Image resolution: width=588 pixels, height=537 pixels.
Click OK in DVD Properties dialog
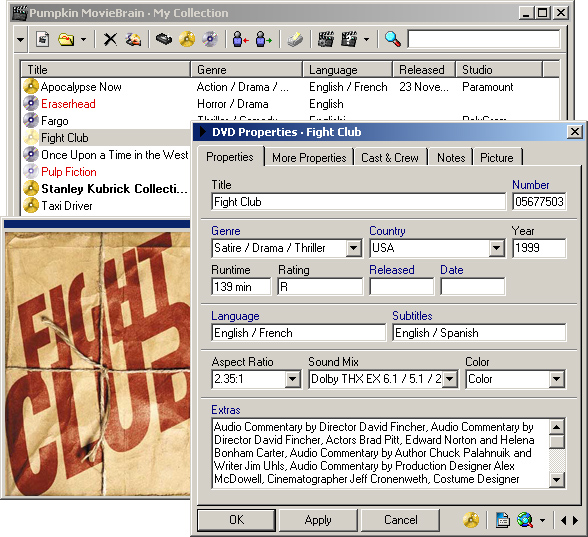236,520
